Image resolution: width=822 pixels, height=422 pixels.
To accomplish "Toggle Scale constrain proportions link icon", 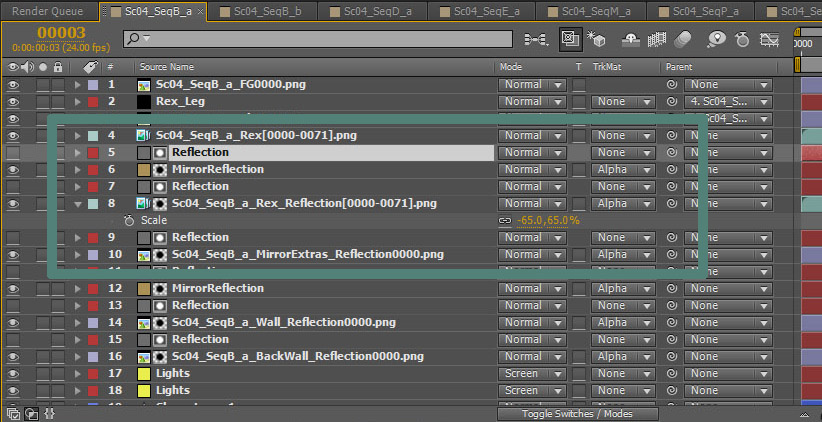I will [505, 221].
